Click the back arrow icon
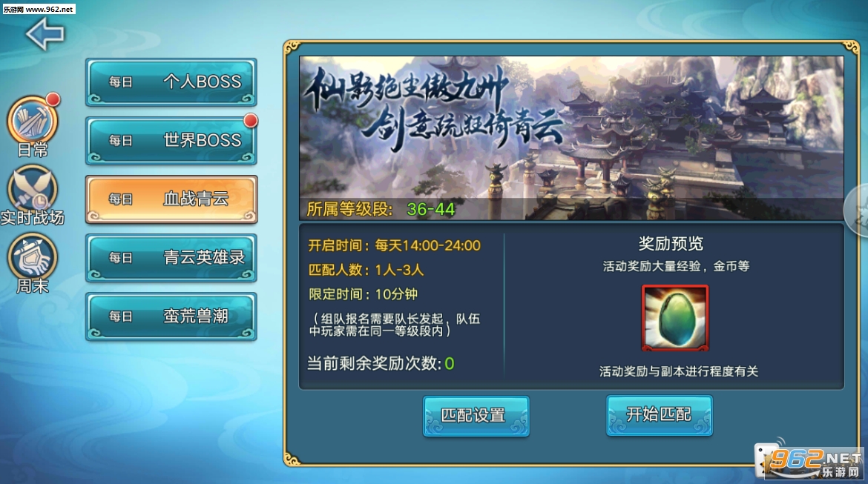868x484 pixels. 45,33
